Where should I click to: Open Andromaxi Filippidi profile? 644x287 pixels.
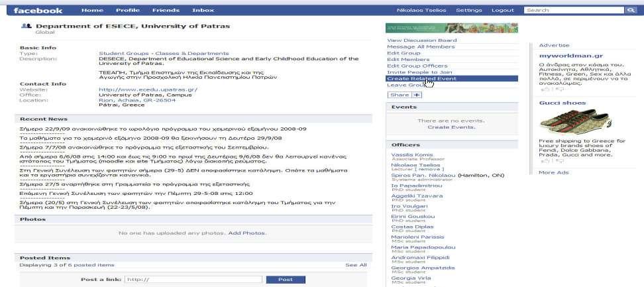pos(420,257)
